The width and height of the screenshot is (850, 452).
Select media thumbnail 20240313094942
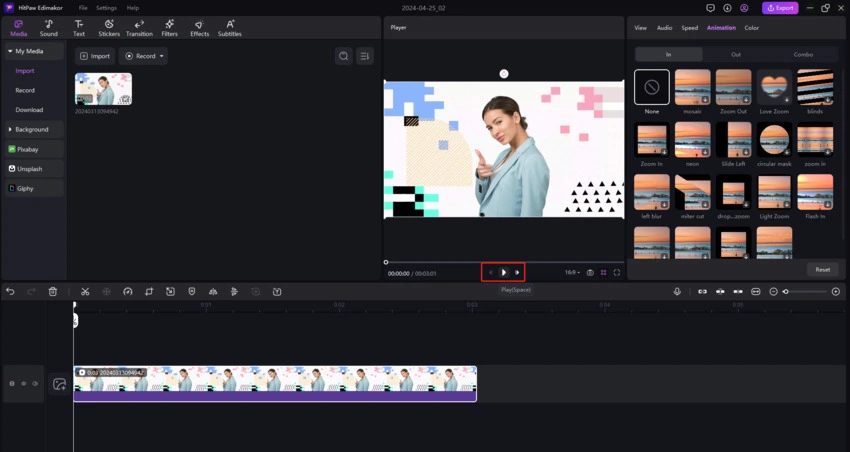pyautogui.click(x=103, y=89)
